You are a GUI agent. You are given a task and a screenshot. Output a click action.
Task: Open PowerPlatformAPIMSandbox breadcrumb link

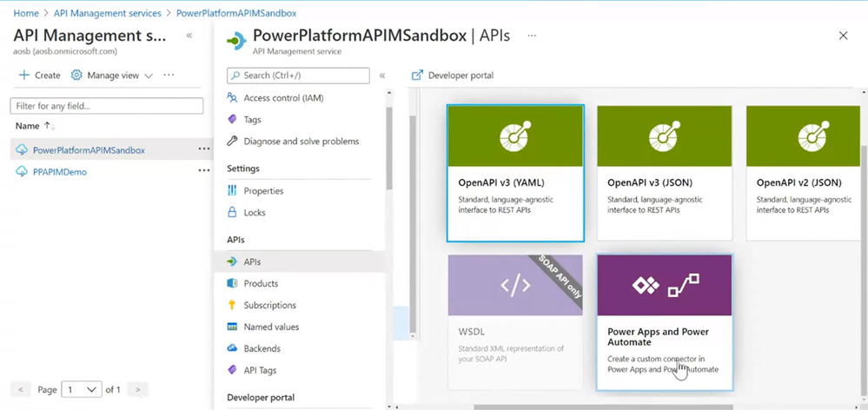235,13
